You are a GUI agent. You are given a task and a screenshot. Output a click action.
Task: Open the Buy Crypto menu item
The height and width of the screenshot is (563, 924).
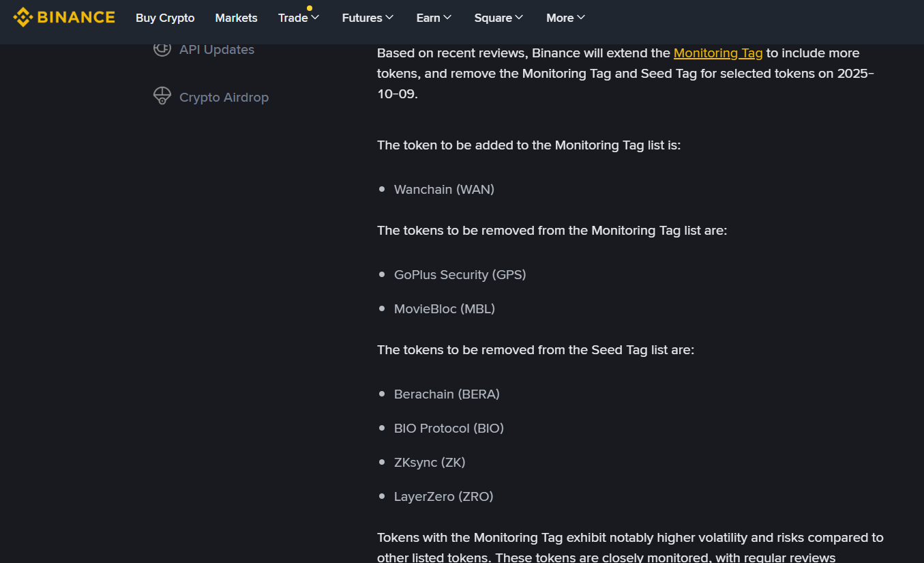(165, 18)
